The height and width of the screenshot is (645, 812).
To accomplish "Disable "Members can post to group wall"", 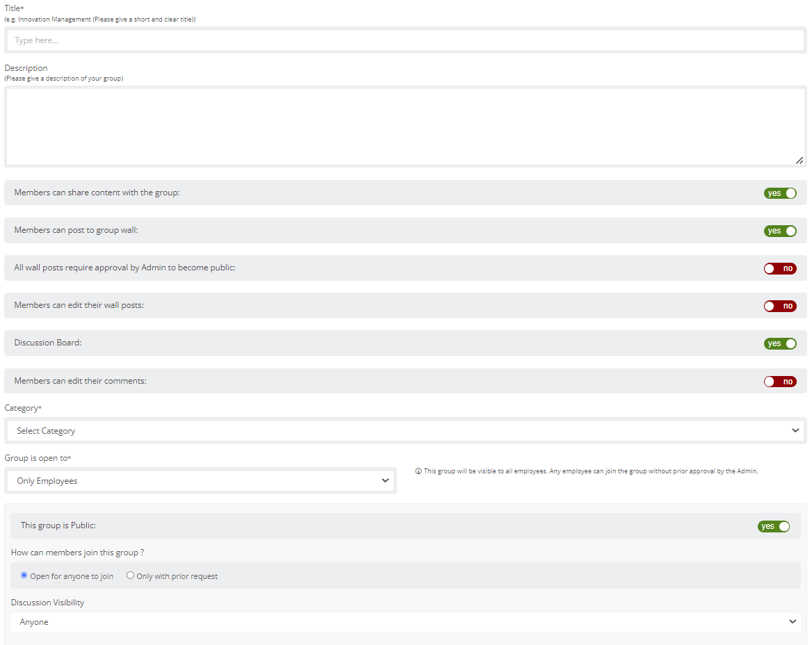I will 780,231.
